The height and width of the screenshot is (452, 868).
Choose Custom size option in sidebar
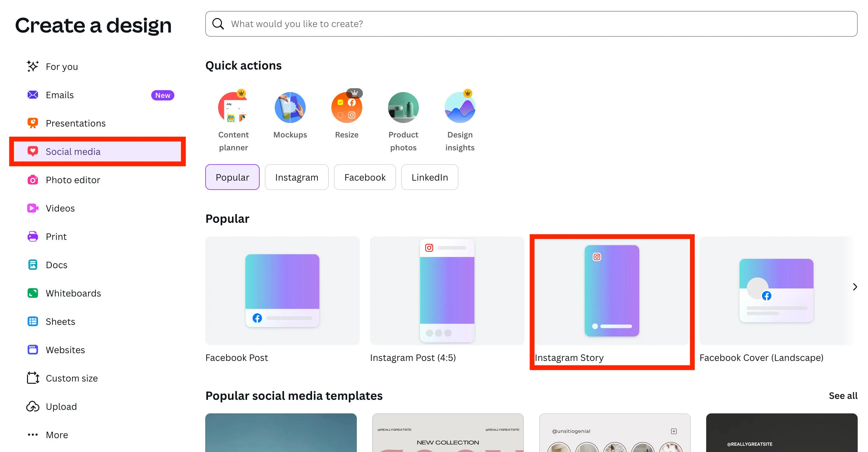click(71, 378)
